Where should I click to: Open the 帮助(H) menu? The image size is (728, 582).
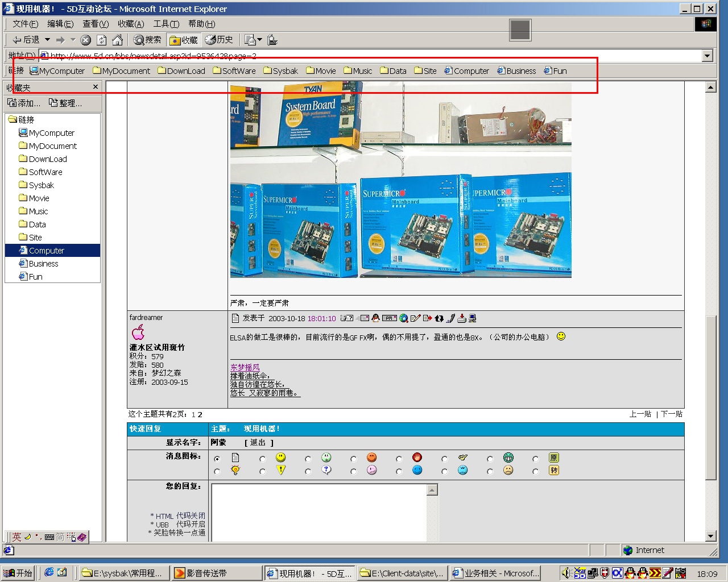click(201, 24)
